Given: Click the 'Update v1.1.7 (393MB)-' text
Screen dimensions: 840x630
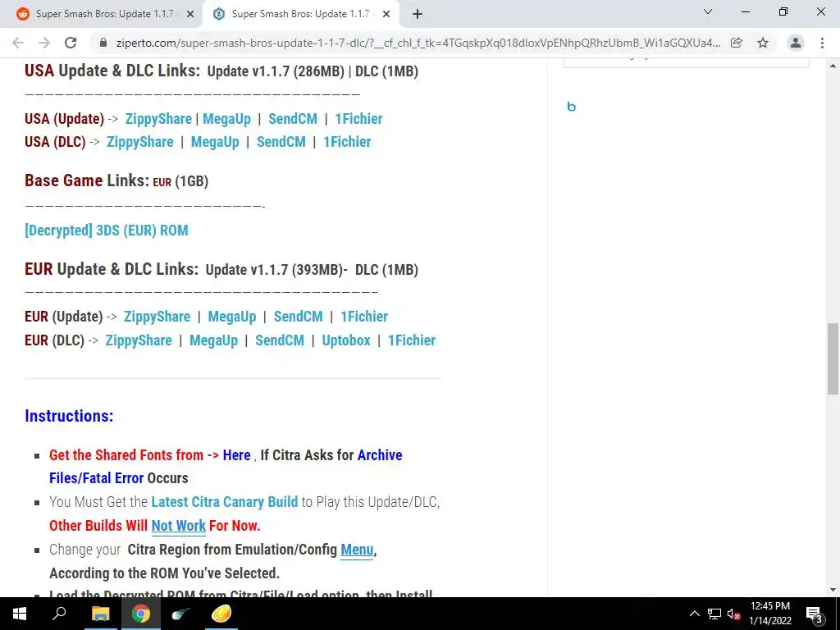Looking at the screenshot, I should click(276, 269).
